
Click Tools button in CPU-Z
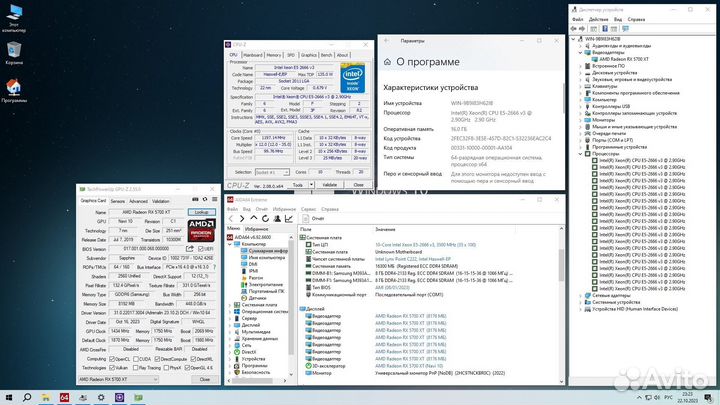298,185
